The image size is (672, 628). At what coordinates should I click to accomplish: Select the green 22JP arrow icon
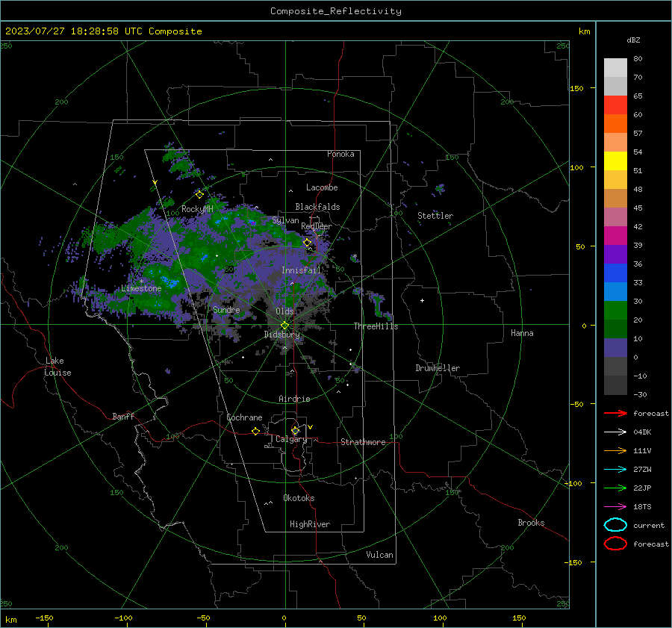[x=615, y=488]
